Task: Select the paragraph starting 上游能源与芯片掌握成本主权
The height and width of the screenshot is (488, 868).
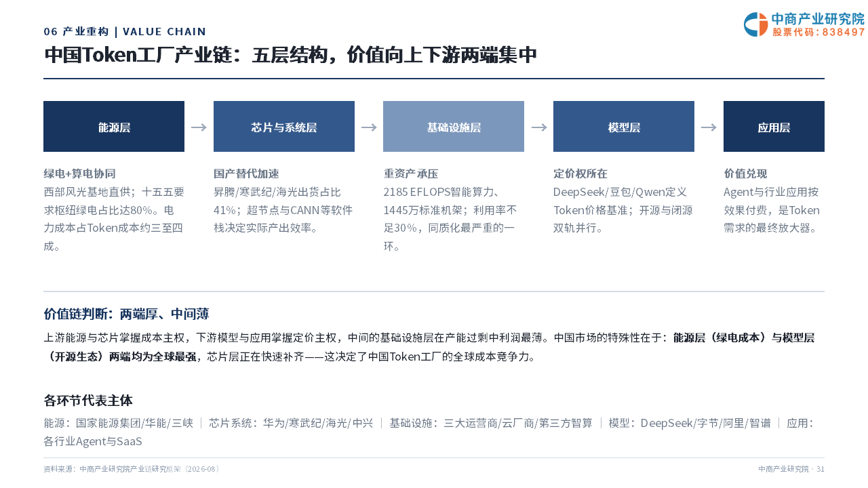Action: point(429,347)
